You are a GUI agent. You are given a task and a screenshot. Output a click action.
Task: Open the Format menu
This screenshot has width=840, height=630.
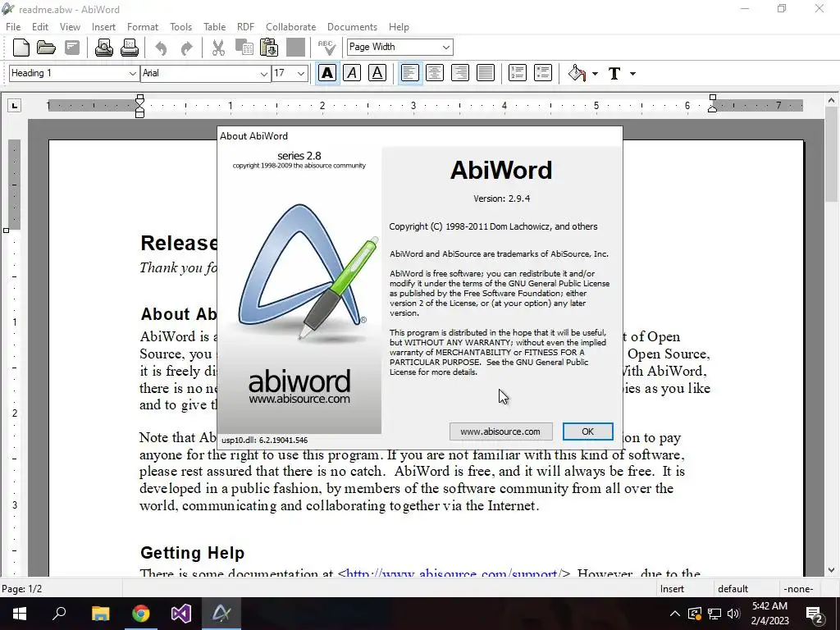click(143, 27)
